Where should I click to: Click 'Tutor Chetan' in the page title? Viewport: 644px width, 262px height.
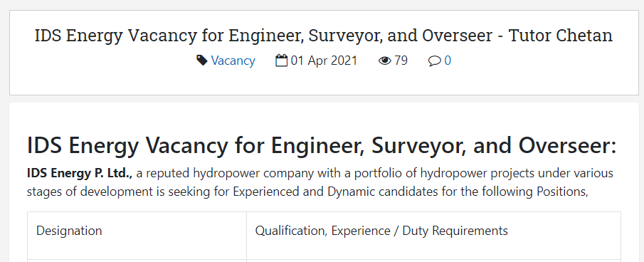click(x=561, y=36)
